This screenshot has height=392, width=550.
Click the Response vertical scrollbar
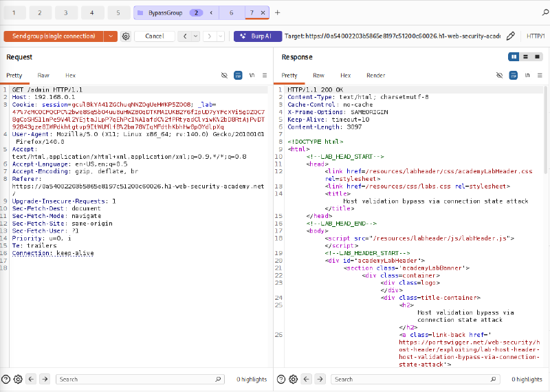click(x=547, y=130)
